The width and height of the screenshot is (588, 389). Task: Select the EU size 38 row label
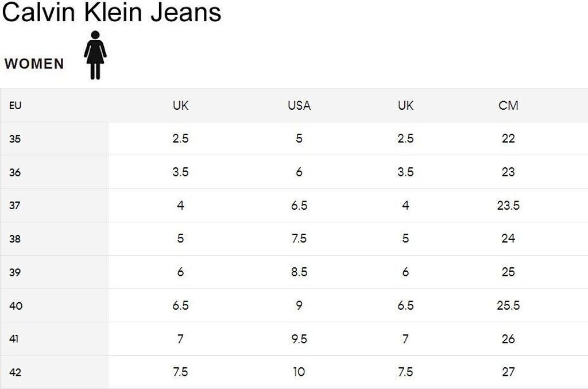(15, 238)
